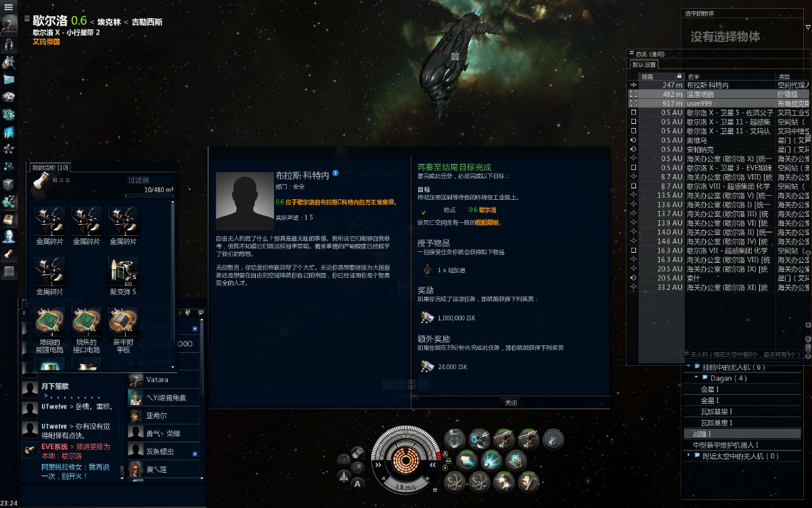Sort overview by 名字 column

(730, 76)
